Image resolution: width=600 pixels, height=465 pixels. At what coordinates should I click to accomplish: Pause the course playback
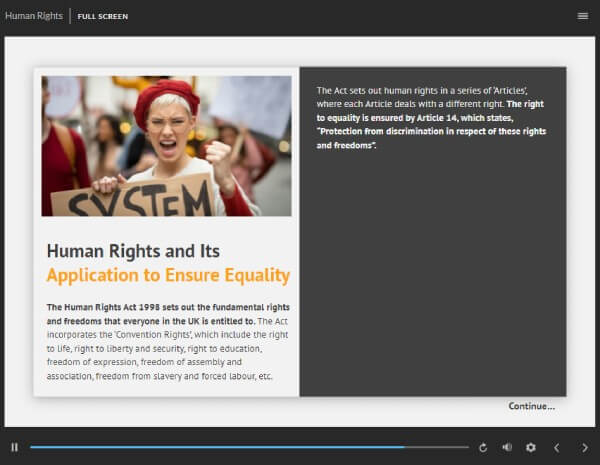(x=14, y=447)
